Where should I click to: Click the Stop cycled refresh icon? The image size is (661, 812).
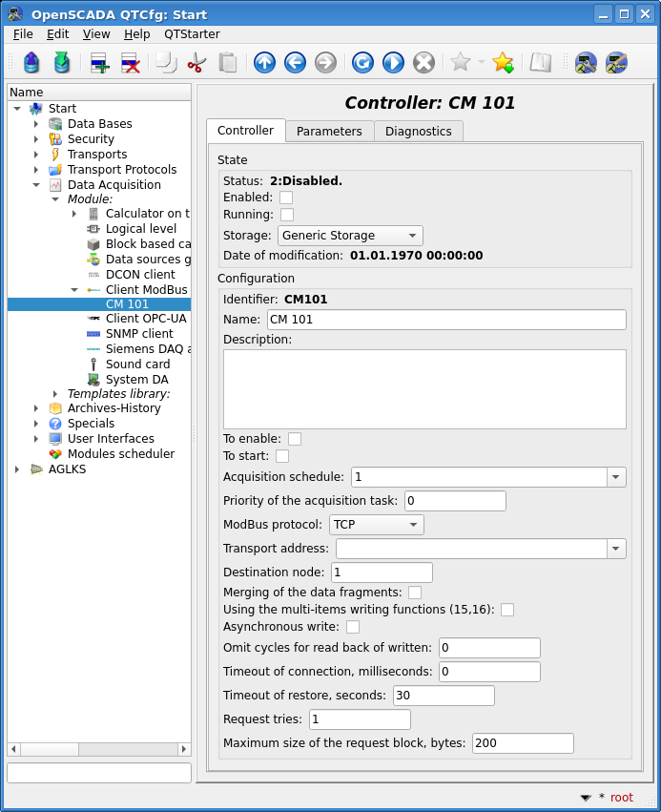[x=423, y=63]
